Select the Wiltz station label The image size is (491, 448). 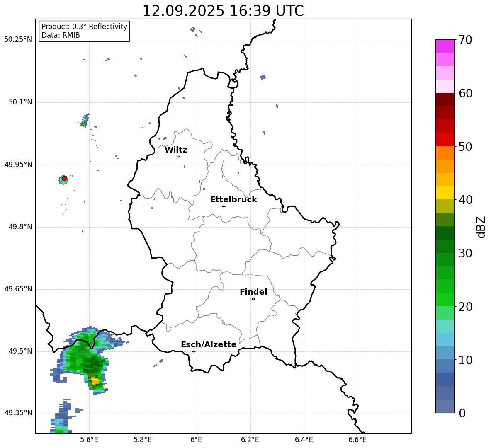pyautogui.click(x=176, y=150)
